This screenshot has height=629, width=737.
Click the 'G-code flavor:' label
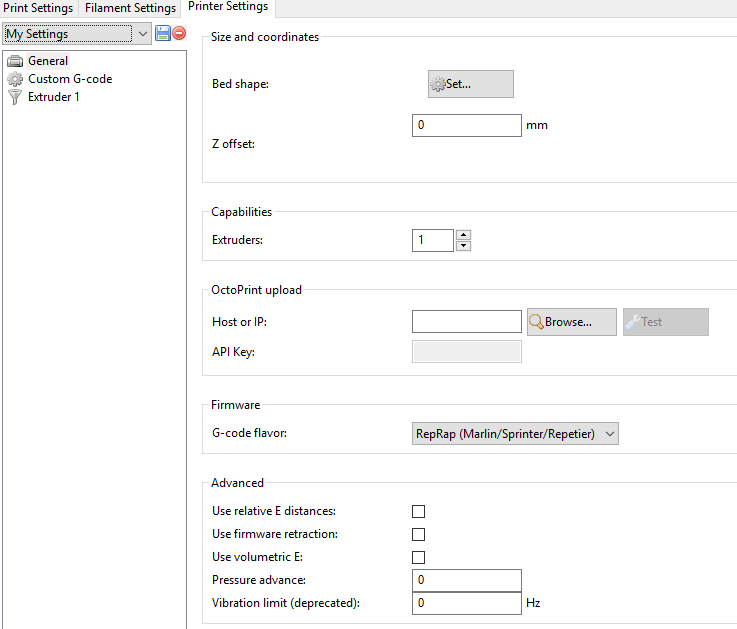tap(249, 433)
